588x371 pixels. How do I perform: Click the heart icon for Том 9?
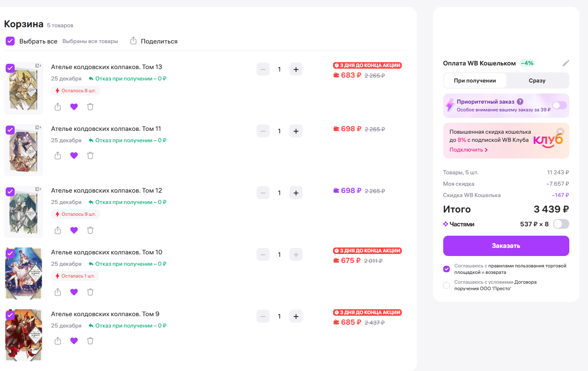pyautogui.click(x=74, y=341)
